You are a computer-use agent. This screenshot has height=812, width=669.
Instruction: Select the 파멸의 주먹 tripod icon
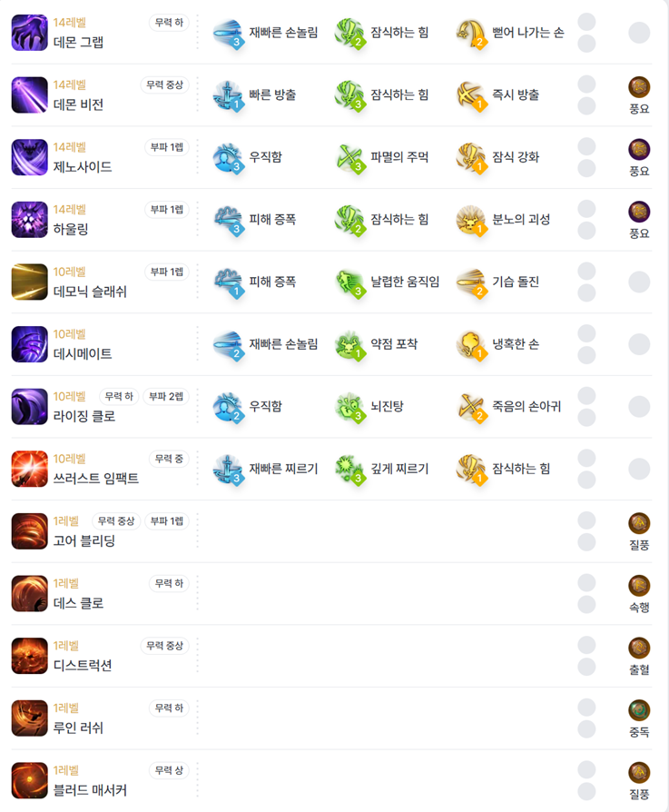(x=349, y=158)
